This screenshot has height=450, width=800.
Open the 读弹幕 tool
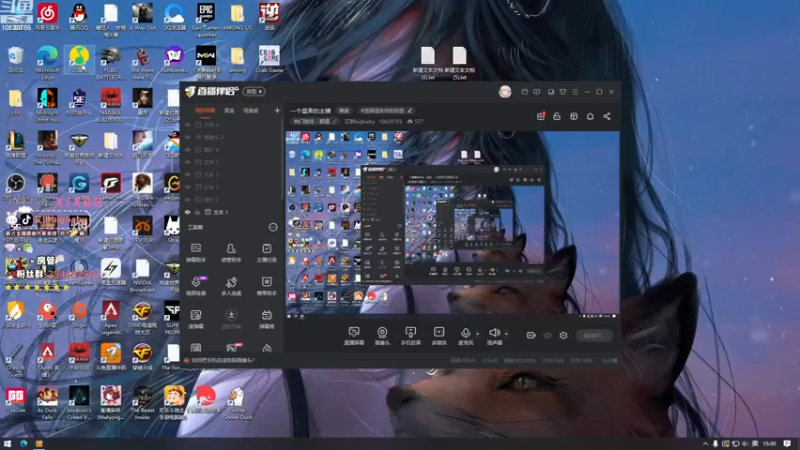click(196, 319)
